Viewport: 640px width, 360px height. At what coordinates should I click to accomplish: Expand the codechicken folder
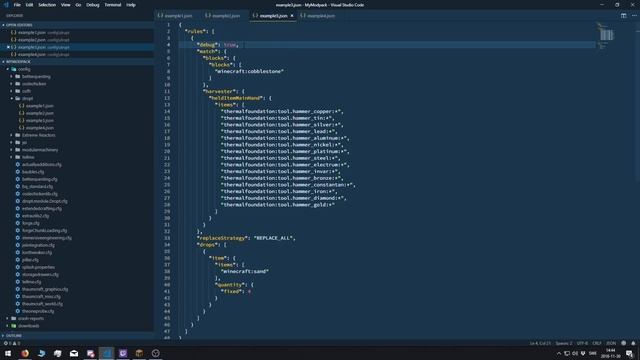coord(12,84)
